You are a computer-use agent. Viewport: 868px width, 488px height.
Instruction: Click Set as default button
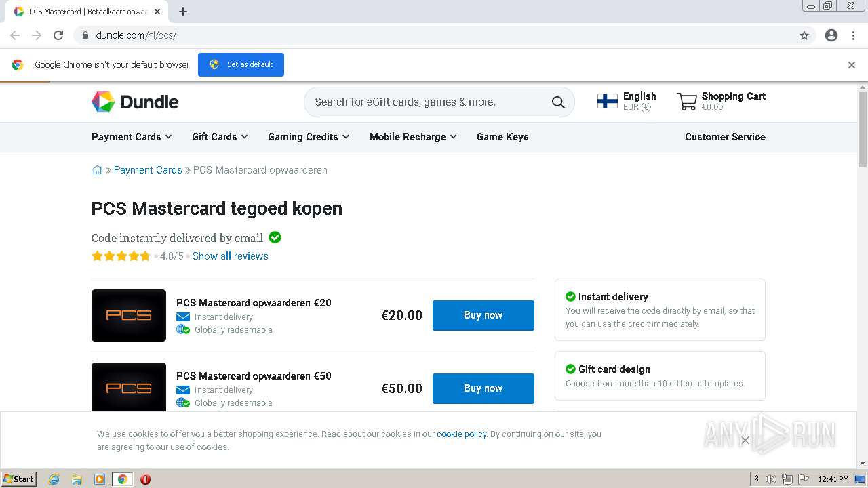tap(241, 64)
